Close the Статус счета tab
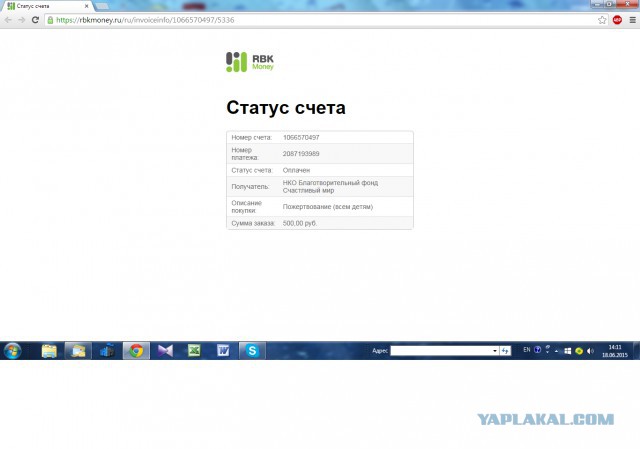This screenshot has width=640, height=449. [x=87, y=6]
